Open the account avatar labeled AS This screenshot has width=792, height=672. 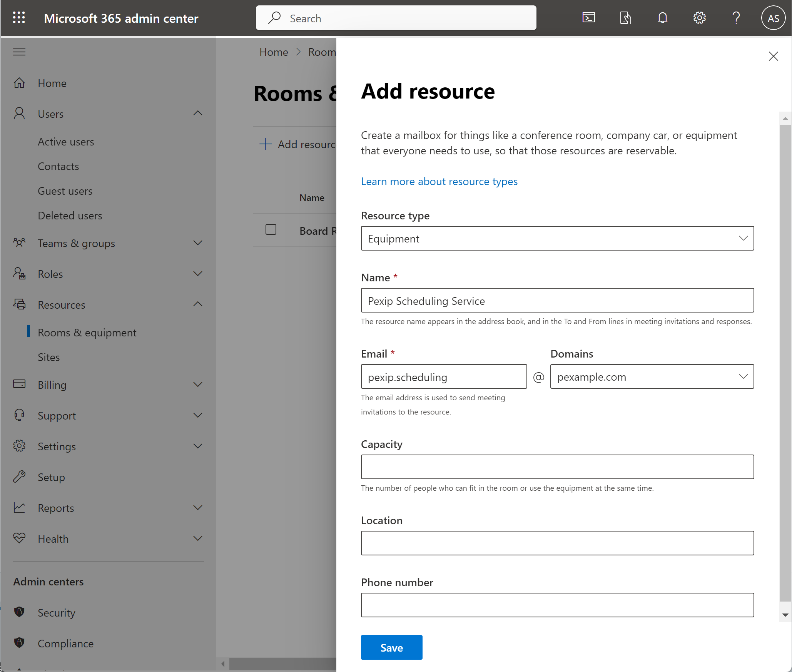(773, 18)
